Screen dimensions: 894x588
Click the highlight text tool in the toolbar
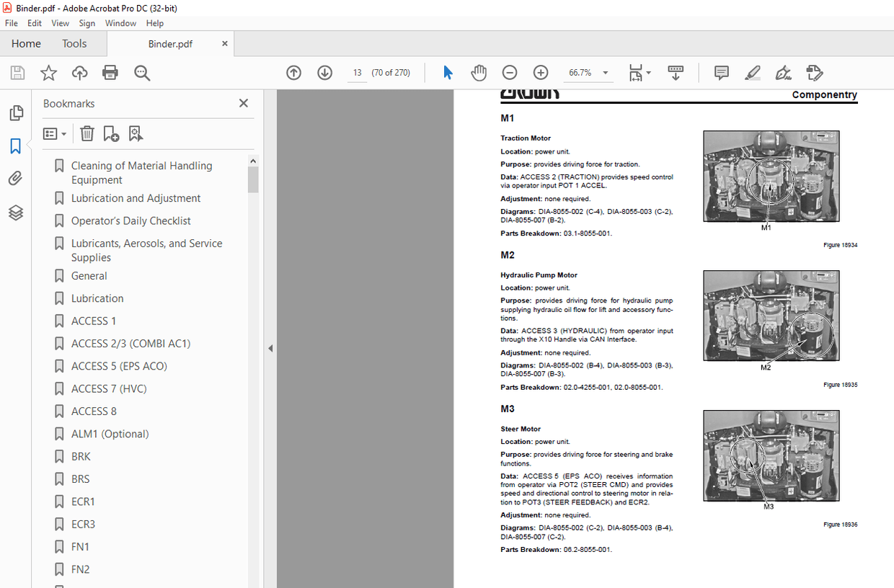(752, 73)
